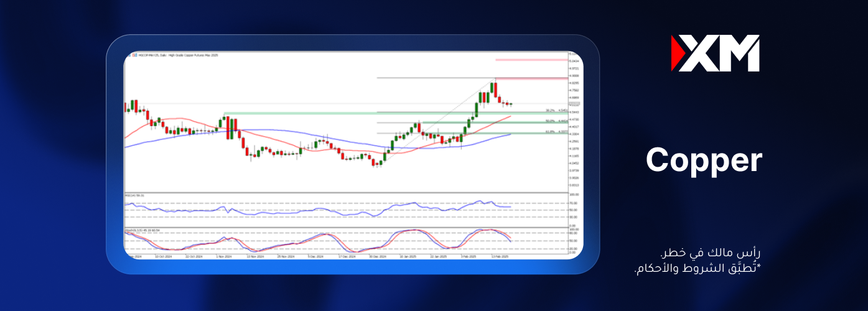Select the Copper heading text
Viewport: 868px width, 311px height.
click(704, 160)
